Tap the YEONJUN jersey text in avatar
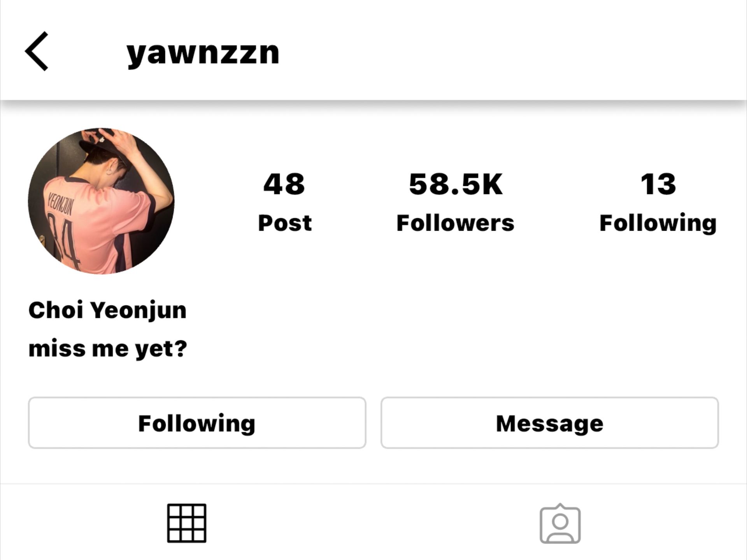Screen dimensions: 747x560 pos(60,204)
